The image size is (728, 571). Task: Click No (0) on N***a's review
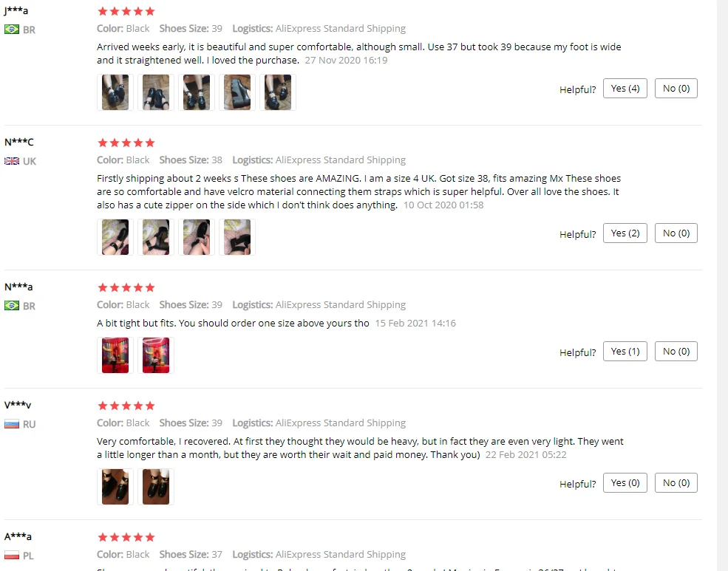coord(676,352)
